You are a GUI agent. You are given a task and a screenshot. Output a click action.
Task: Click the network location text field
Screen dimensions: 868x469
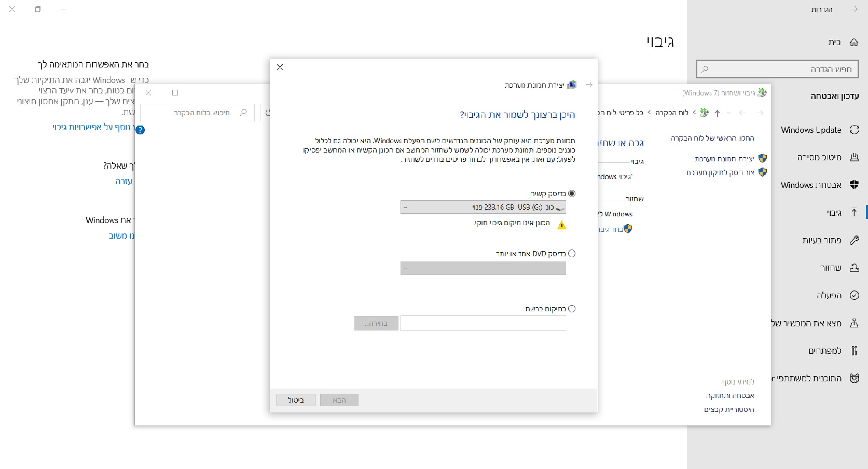(x=483, y=323)
